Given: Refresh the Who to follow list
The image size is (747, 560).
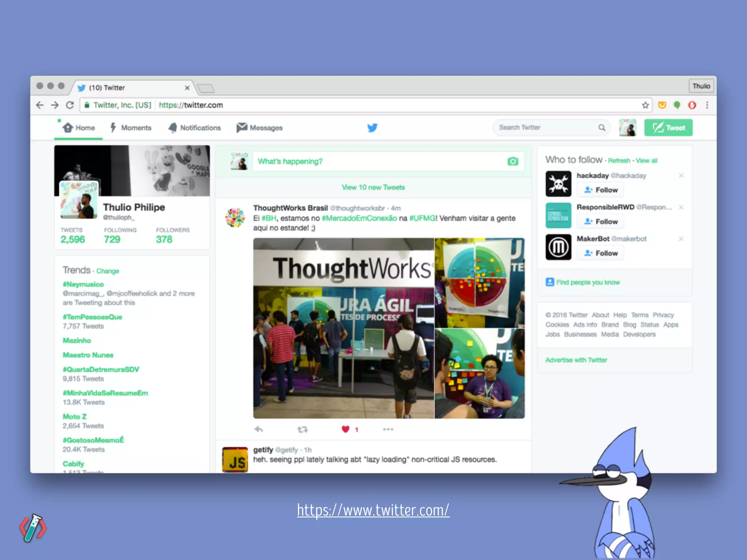Looking at the screenshot, I should point(619,161).
